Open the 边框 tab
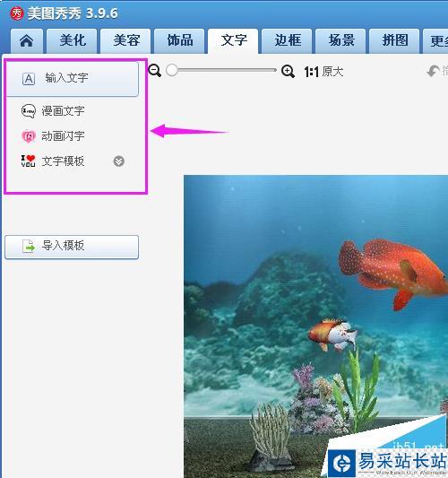 287,41
